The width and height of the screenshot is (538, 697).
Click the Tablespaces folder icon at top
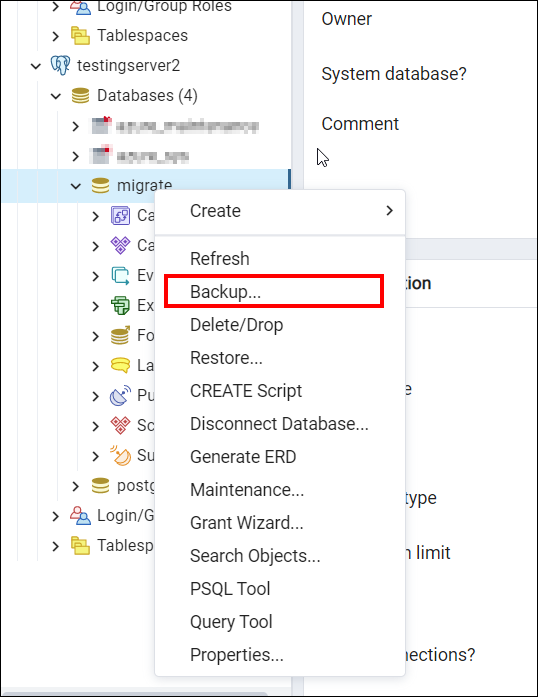coord(80,36)
